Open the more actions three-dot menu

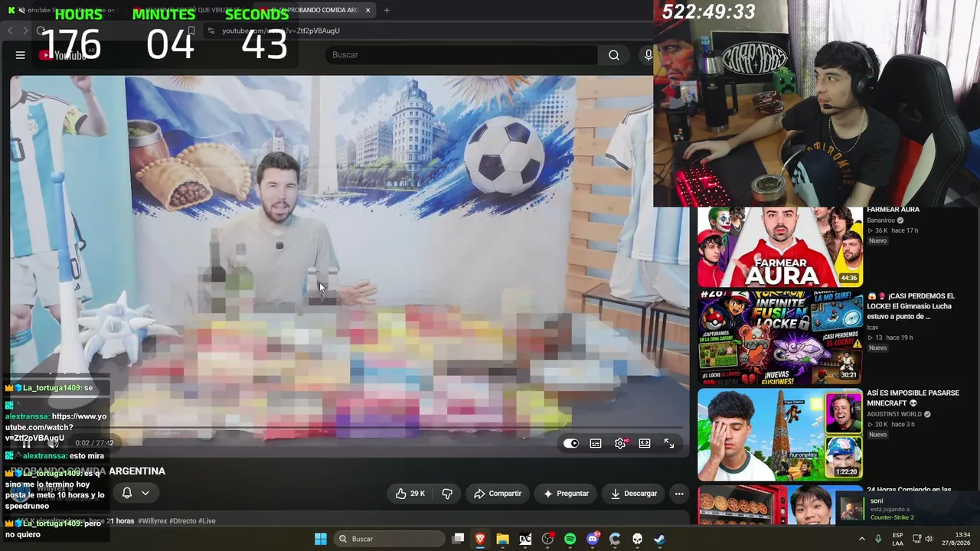(679, 494)
